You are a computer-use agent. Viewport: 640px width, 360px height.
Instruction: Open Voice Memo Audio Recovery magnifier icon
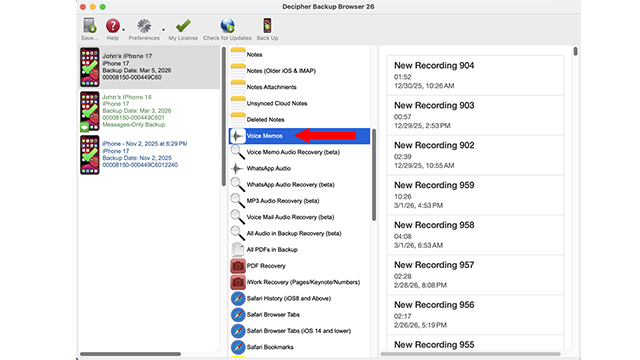pos(238,152)
